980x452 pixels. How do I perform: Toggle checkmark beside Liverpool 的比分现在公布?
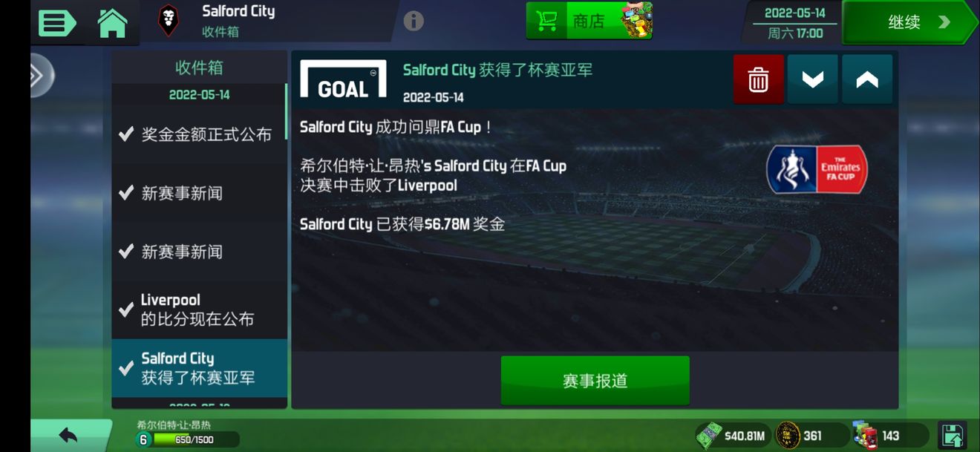pyautogui.click(x=126, y=309)
